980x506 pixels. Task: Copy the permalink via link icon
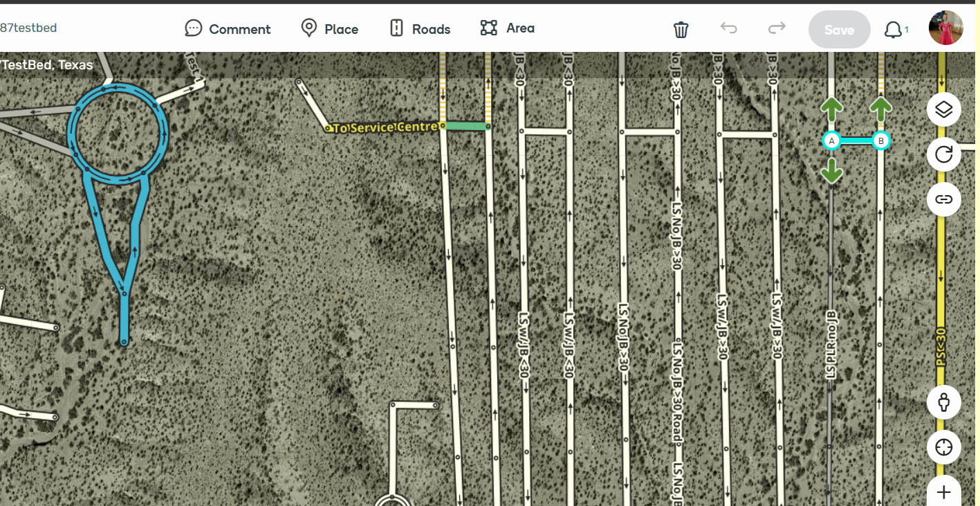coord(943,199)
